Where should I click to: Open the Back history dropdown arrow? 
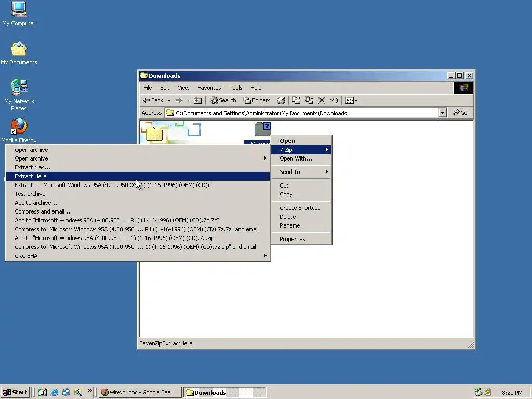pos(169,100)
